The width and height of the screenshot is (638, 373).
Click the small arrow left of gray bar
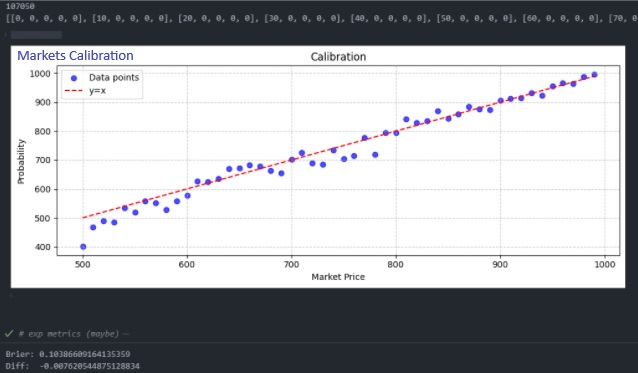[6, 35]
